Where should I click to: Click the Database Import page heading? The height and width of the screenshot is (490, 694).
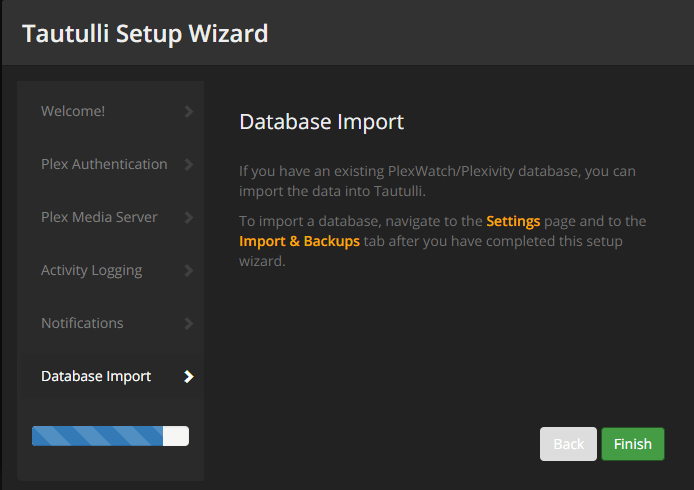click(x=321, y=123)
